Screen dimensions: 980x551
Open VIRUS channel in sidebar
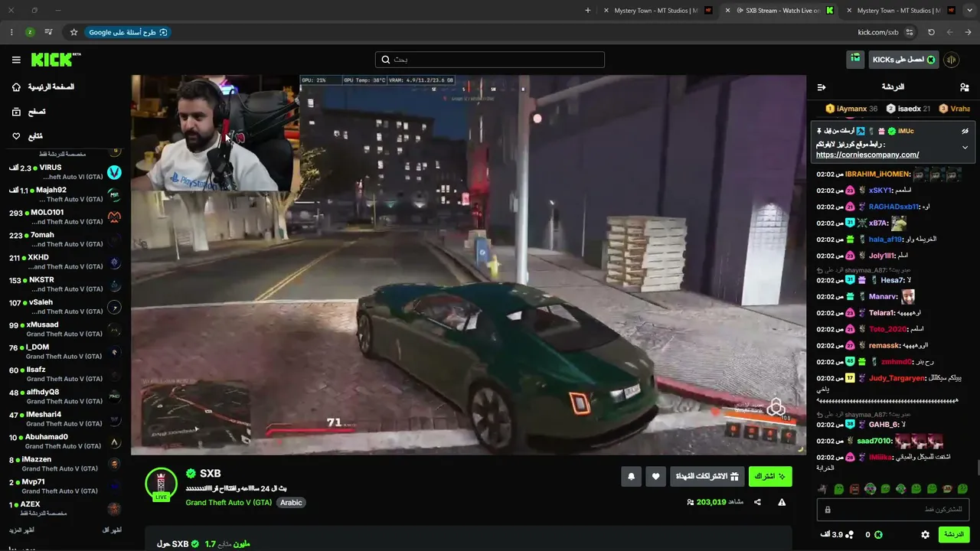click(x=65, y=172)
